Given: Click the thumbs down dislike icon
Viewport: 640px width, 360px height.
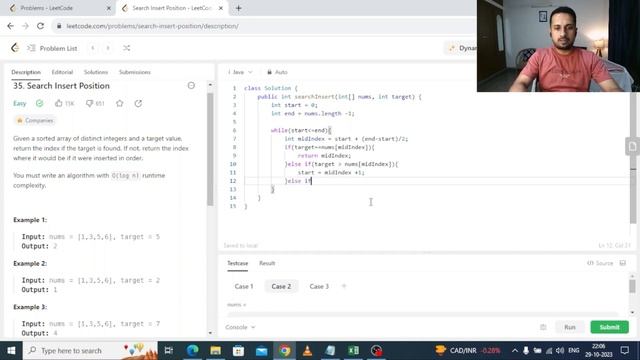Looking at the screenshot, I should [89, 104].
